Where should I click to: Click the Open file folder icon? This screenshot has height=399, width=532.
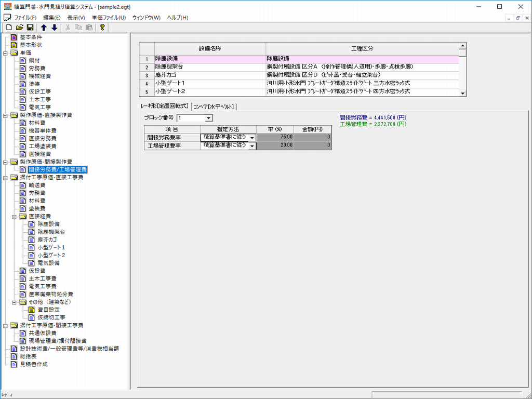tap(19, 28)
